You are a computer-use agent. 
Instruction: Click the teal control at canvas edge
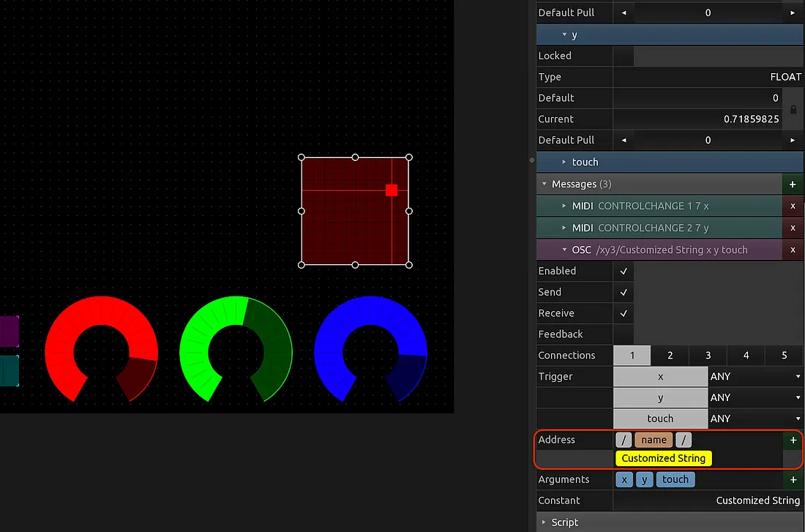click(10, 371)
